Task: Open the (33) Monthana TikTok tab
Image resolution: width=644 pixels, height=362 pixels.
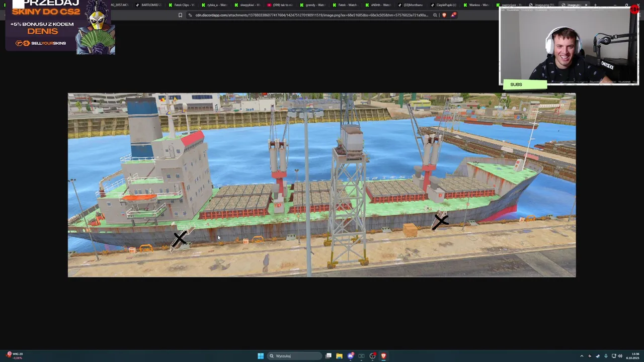Action: (x=411, y=5)
